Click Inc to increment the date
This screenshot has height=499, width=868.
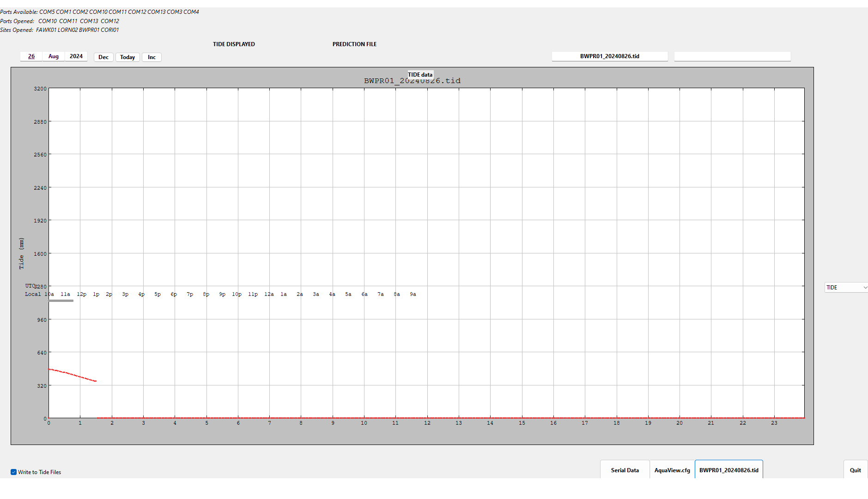click(x=152, y=57)
